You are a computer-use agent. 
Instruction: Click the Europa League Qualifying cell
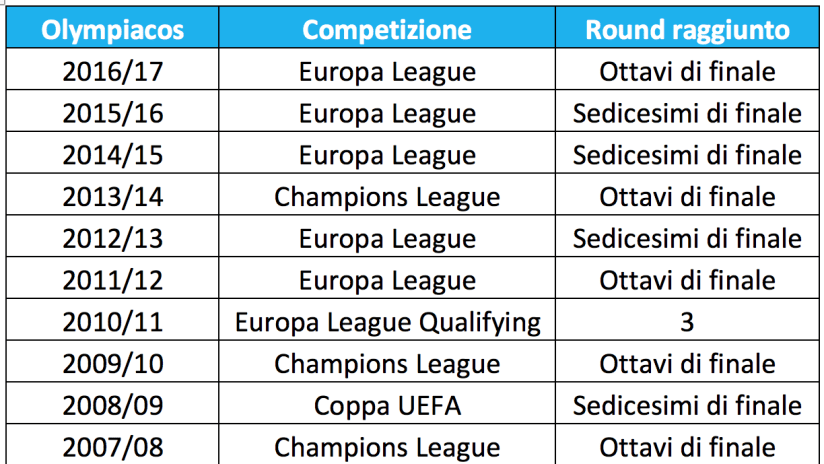(x=387, y=319)
